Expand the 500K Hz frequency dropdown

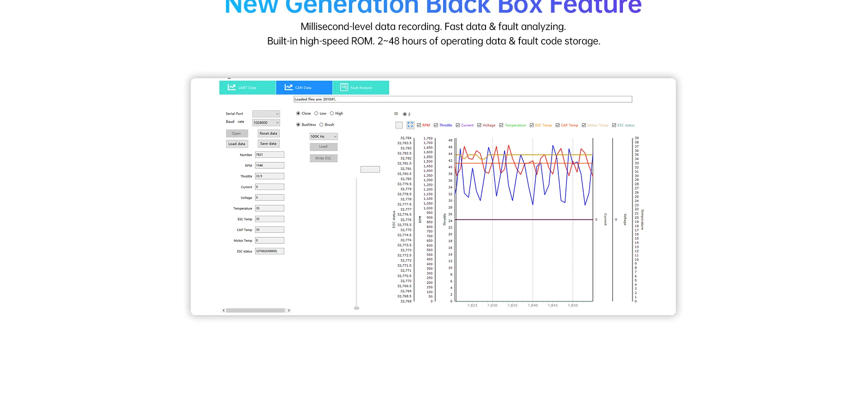(x=323, y=137)
